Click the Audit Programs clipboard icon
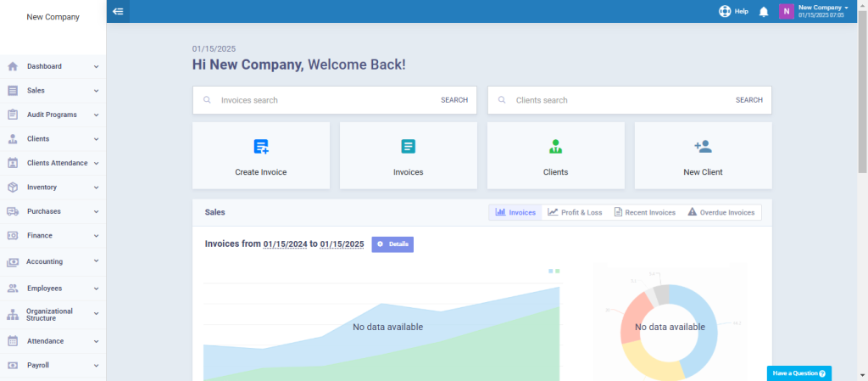868x381 pixels. coord(13,115)
